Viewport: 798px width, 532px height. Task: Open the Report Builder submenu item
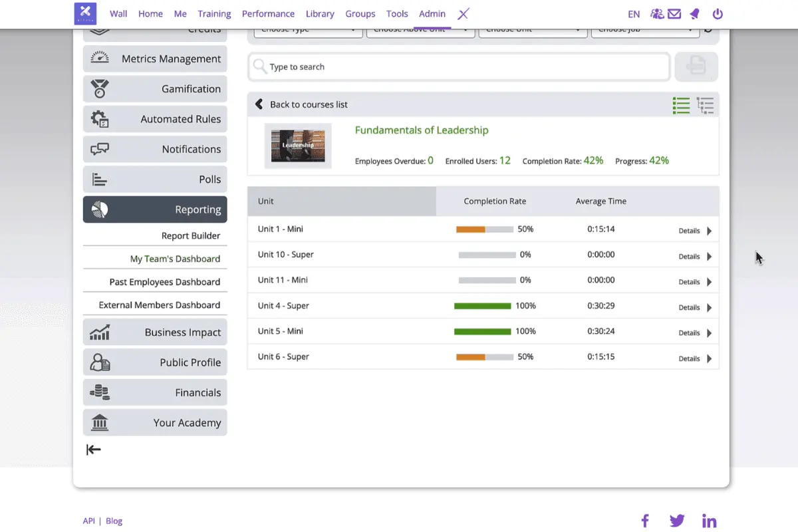point(191,236)
